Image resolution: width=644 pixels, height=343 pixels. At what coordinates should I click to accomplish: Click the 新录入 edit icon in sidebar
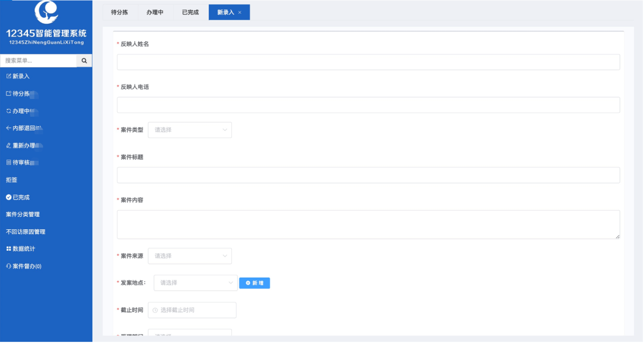[8, 76]
